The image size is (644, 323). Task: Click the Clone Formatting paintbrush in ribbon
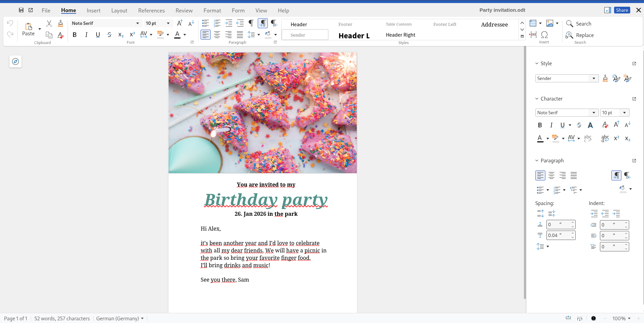pyautogui.click(x=61, y=24)
